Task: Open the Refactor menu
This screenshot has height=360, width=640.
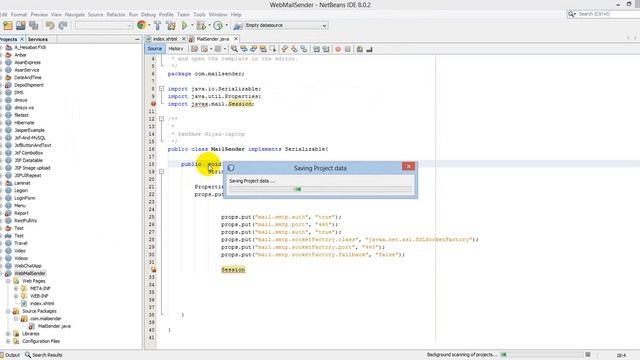Action: tap(116, 14)
